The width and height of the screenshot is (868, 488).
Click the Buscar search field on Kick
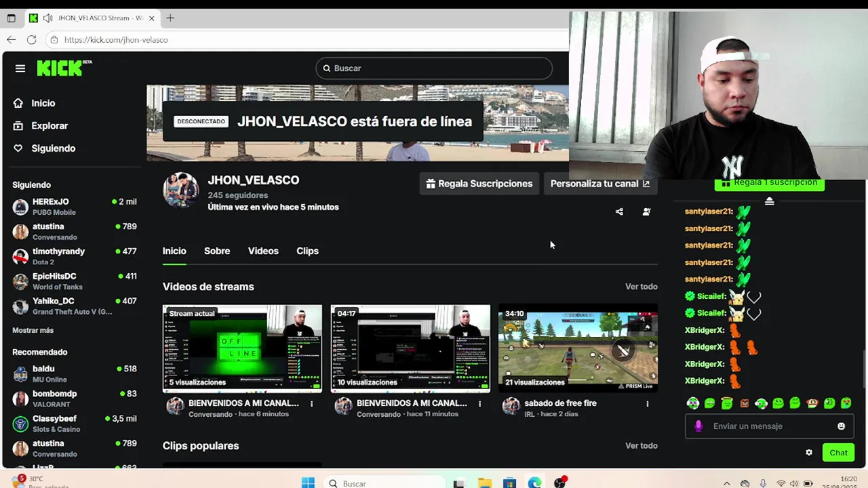[434, 68]
